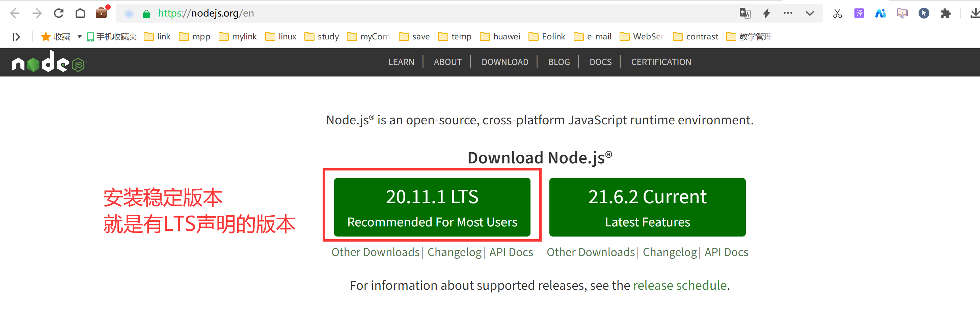The image size is (980, 312).
Task: Open the mylink bookmark folder
Action: point(238,36)
